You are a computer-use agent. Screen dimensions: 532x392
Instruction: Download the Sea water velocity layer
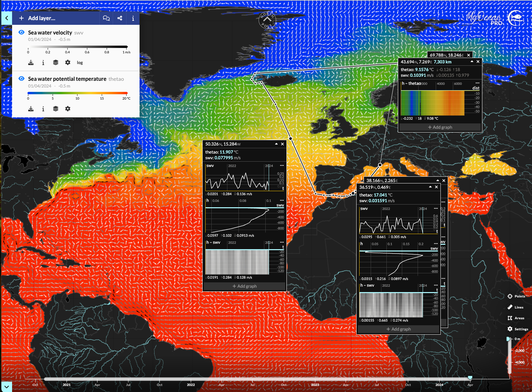[x=31, y=62]
